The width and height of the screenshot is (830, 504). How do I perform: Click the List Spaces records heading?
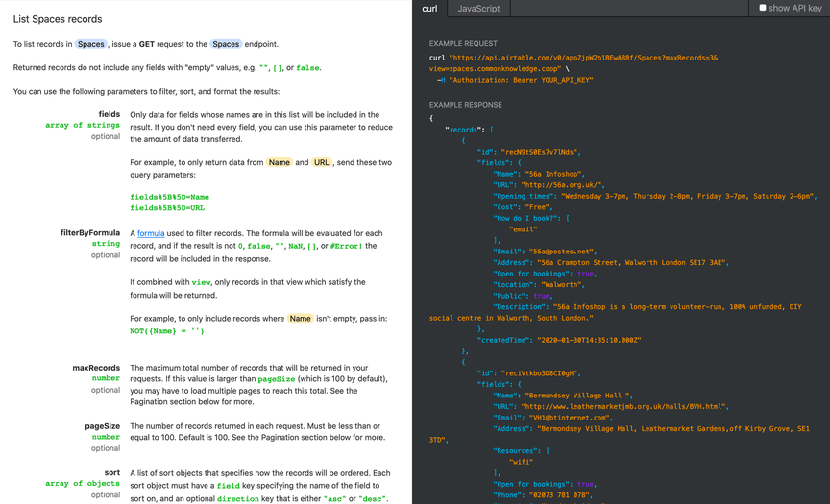58,19
